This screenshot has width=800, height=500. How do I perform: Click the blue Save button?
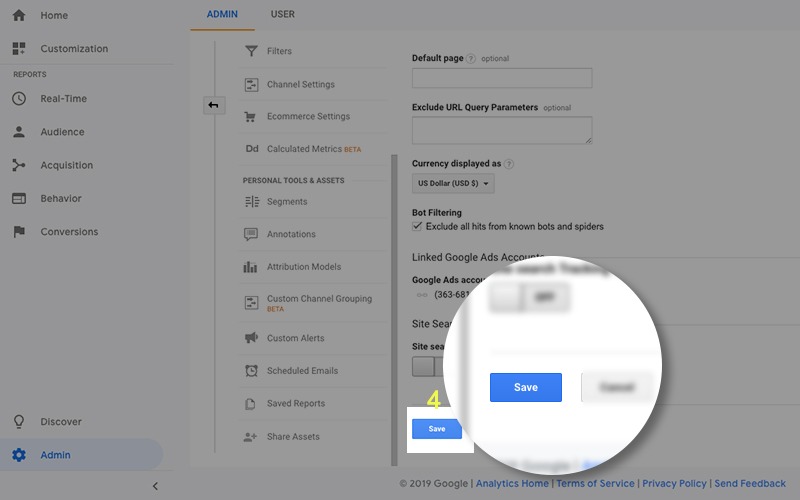click(437, 429)
